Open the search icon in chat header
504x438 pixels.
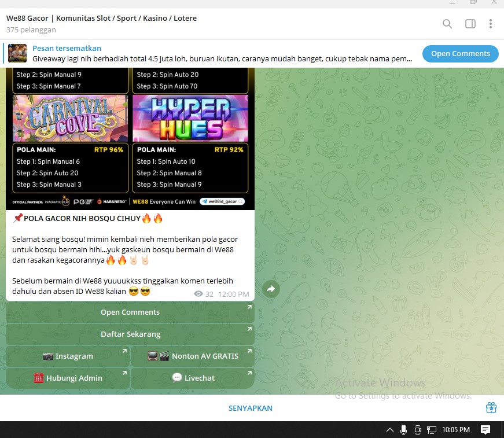(447, 24)
